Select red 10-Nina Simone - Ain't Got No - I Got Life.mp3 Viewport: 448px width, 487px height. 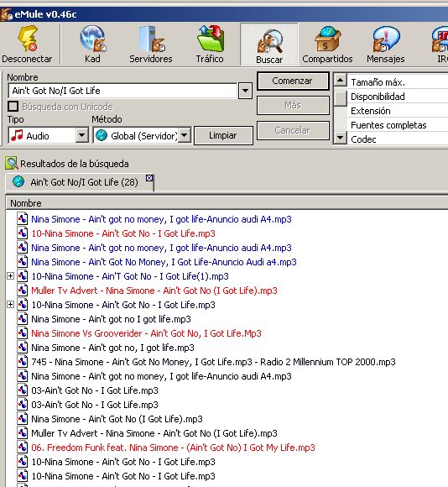[123, 233]
